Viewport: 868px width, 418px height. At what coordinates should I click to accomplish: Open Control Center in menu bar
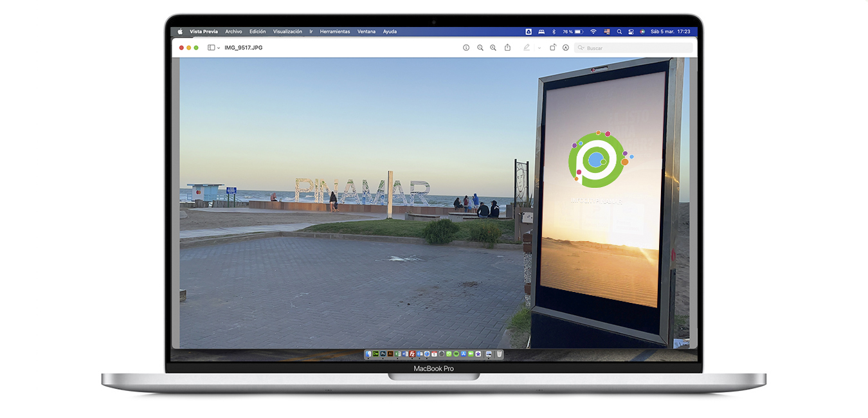(631, 32)
